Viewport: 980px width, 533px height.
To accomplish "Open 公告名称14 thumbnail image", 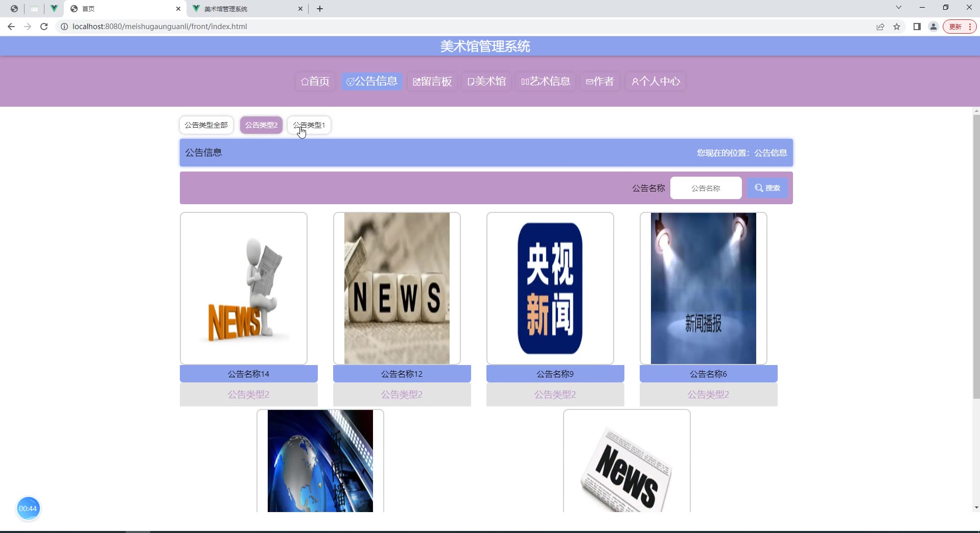I will pos(244,288).
